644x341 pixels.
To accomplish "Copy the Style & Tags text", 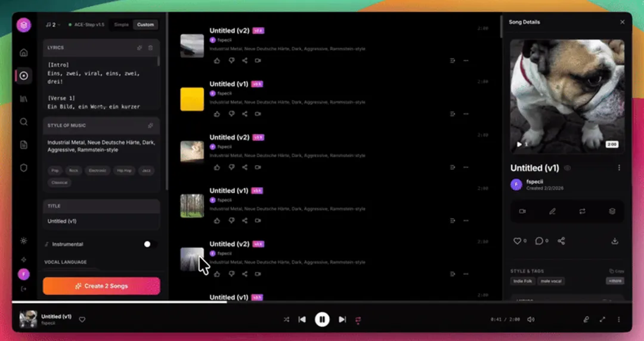I will click(617, 271).
